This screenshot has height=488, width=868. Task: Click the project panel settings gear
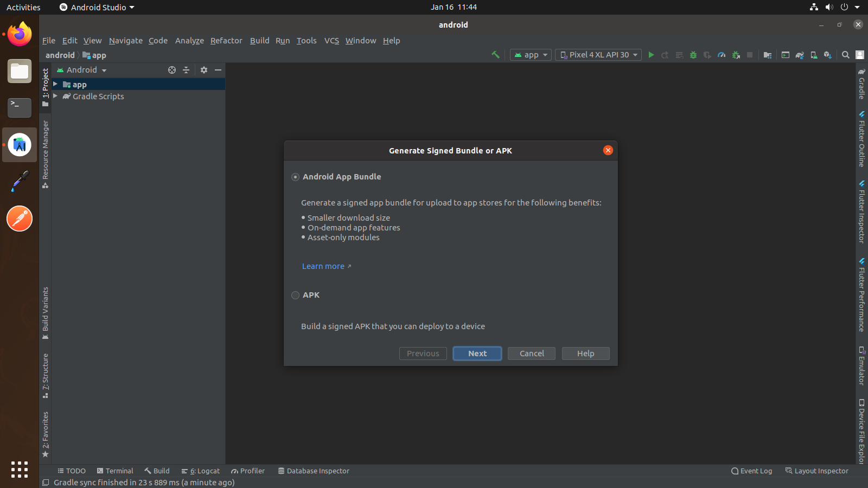click(x=204, y=70)
